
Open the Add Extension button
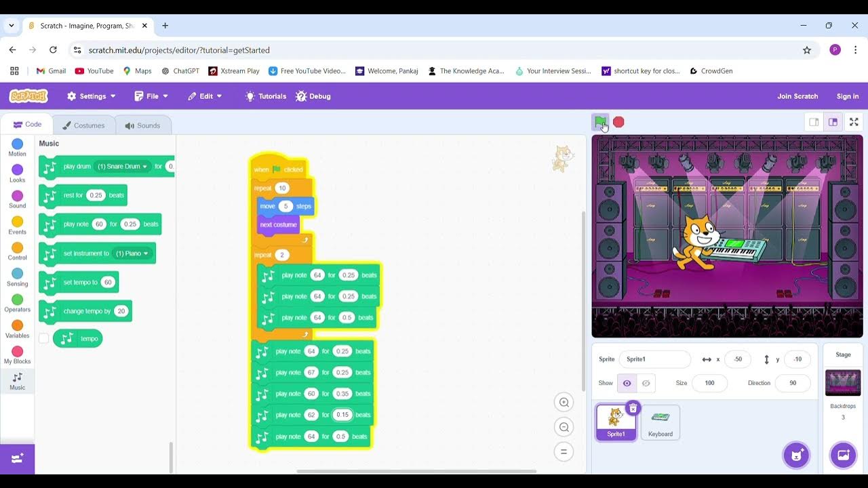click(17, 458)
